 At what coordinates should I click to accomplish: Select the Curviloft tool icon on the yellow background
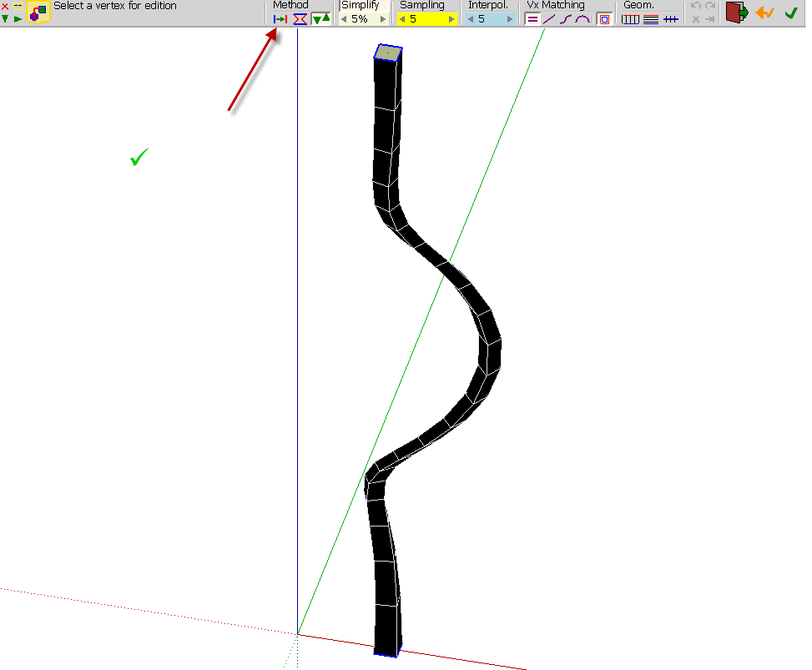[x=38, y=13]
